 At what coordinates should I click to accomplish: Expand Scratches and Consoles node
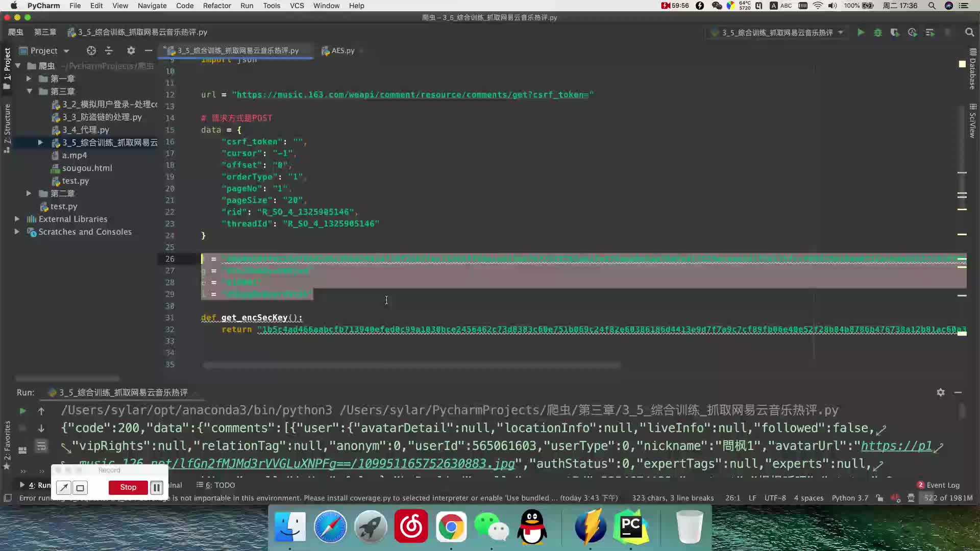pos(17,232)
